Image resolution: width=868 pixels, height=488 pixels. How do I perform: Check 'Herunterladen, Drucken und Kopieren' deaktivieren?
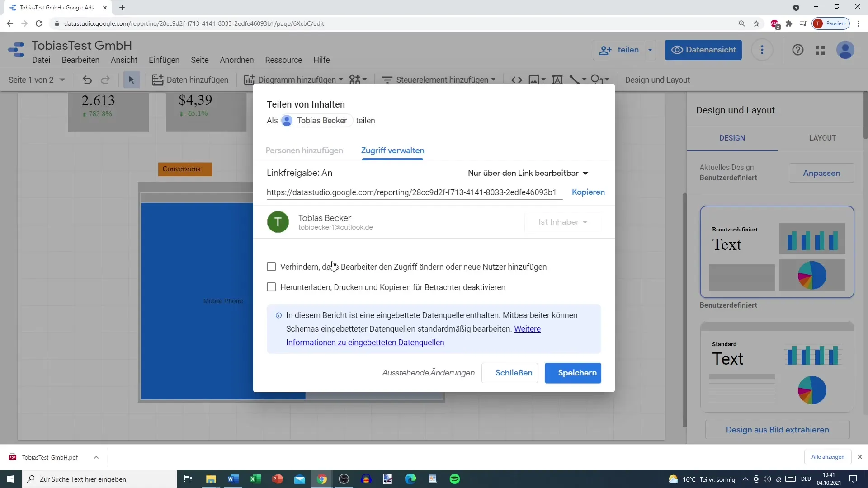pos(271,287)
